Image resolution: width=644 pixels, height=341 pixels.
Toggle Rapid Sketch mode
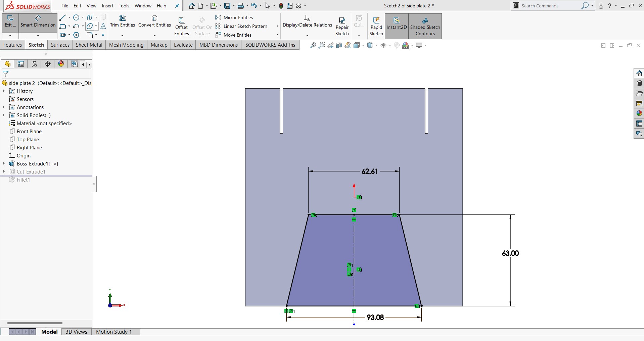(x=376, y=26)
